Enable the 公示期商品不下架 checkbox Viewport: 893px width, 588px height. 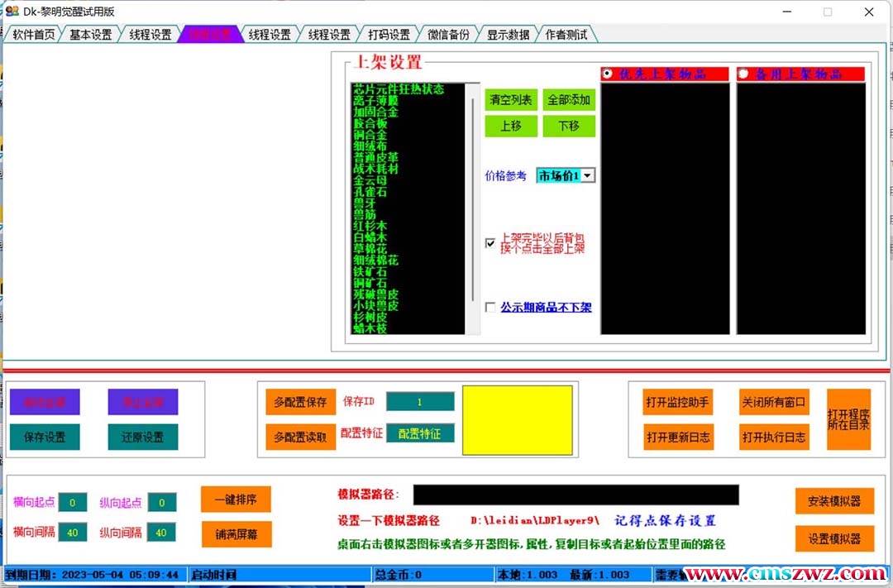tap(490, 308)
